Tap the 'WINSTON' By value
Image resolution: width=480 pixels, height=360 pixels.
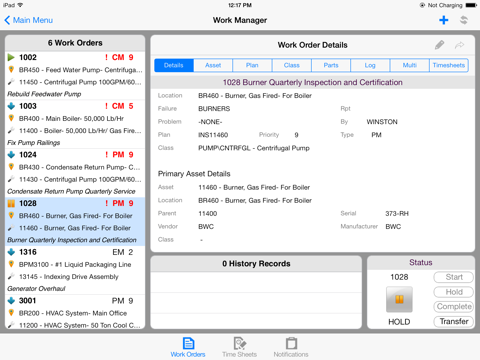382,122
